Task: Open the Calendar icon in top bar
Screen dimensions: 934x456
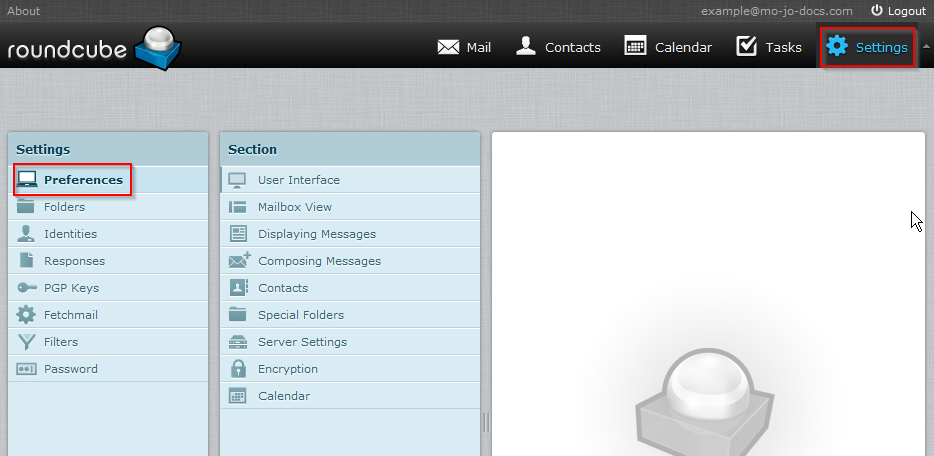Action: tap(635, 46)
